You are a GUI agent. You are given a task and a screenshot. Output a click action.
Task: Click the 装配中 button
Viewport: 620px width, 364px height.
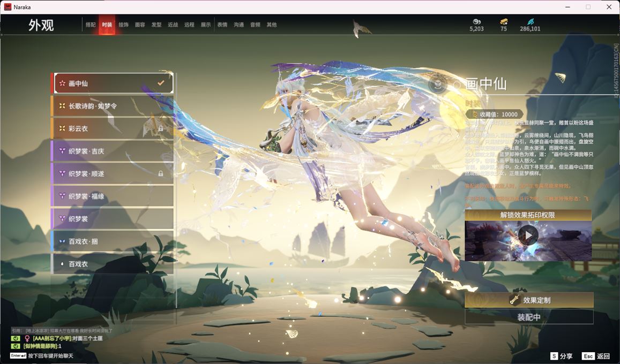pyautogui.click(x=529, y=317)
